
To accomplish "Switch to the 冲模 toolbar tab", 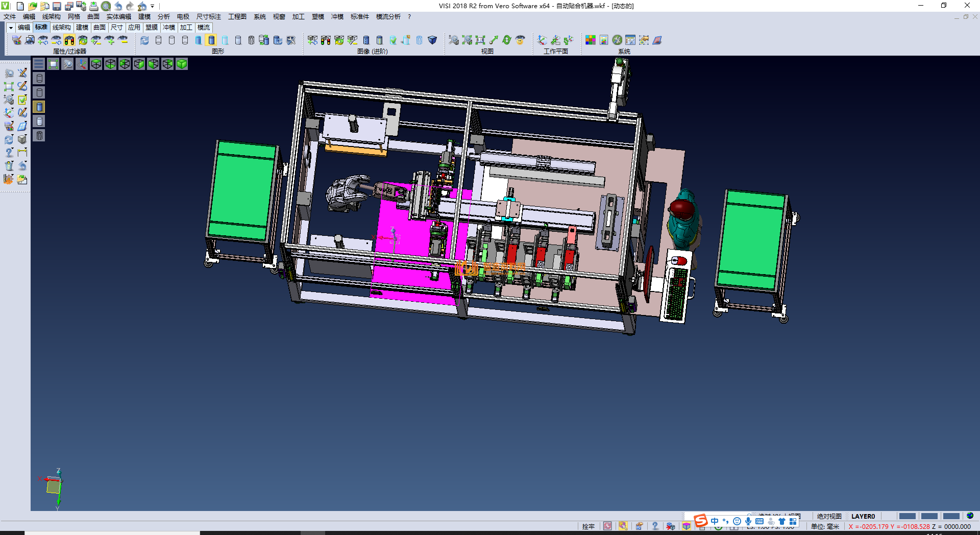I will pos(169,28).
